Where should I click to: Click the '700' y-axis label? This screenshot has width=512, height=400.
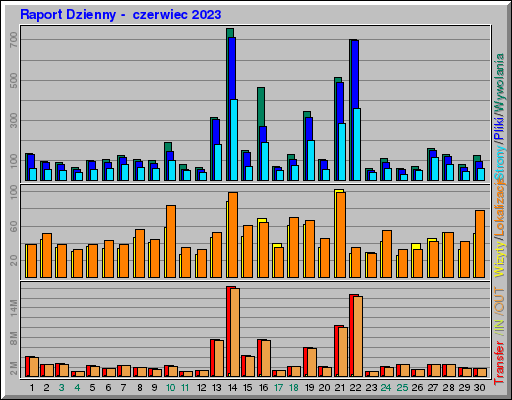(14, 40)
